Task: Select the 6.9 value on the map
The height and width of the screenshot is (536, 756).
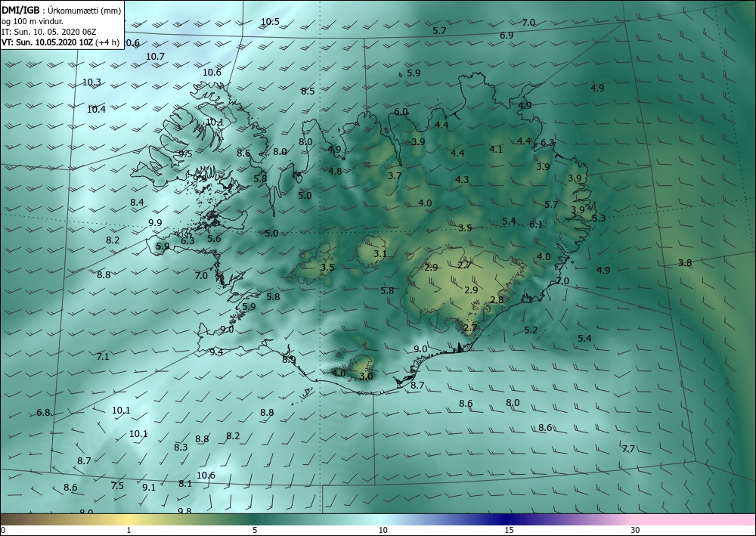Action: click(x=507, y=36)
